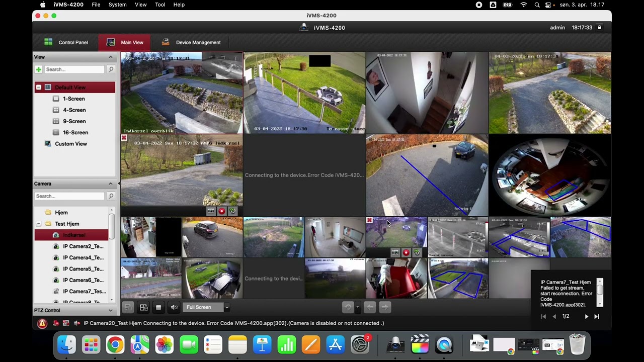Toggle the alarm sound speaker in status bar
644x362 pixels.
[76, 323]
